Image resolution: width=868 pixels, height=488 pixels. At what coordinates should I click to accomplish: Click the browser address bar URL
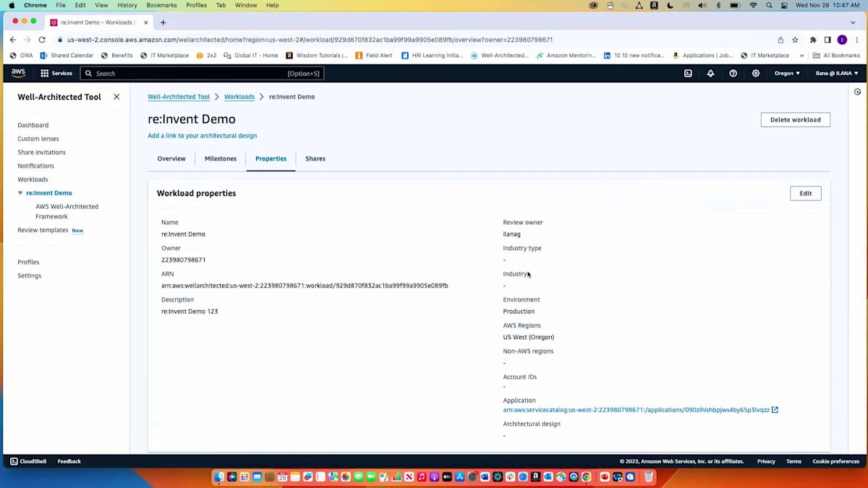310,40
